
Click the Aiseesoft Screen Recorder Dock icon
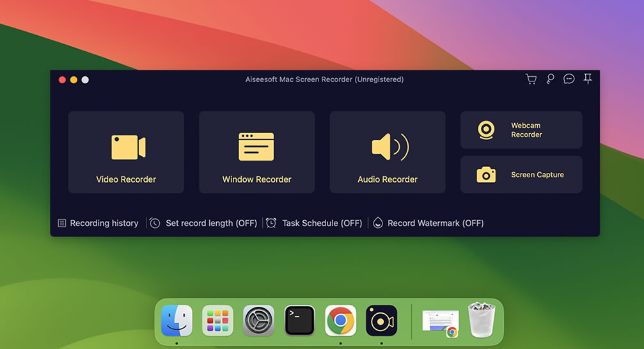[x=382, y=321]
